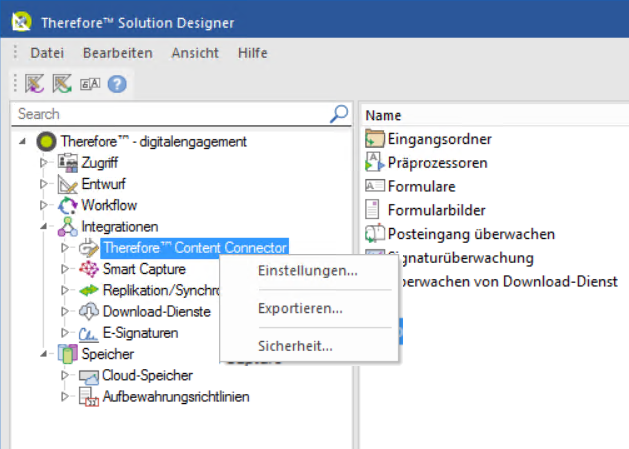The image size is (629, 449).
Task: Select Eingangsordner in the Name list
Action: tap(439, 139)
